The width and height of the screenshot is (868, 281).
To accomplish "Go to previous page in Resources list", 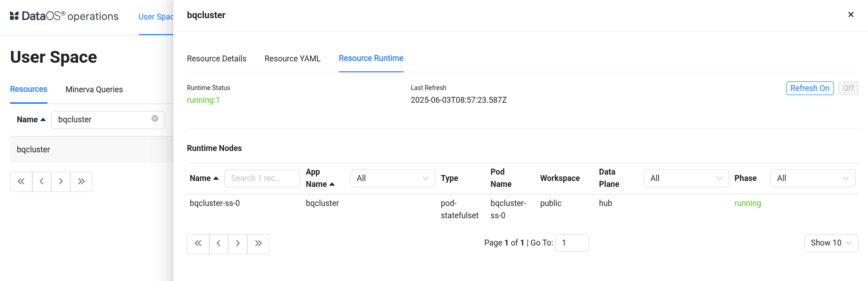I will click(42, 182).
